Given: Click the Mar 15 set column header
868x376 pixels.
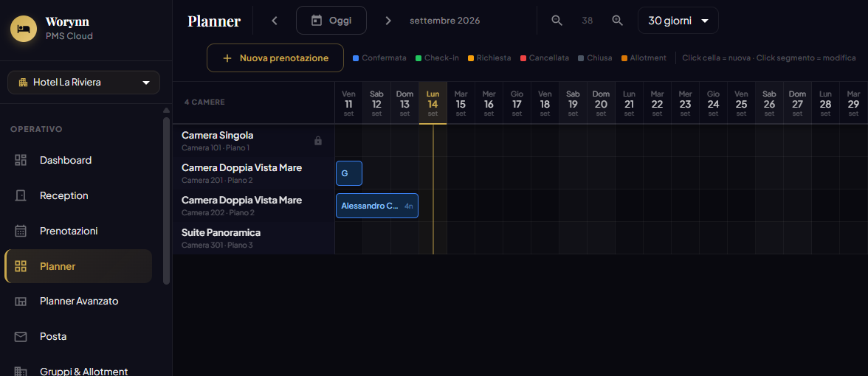Looking at the screenshot, I should click(461, 103).
